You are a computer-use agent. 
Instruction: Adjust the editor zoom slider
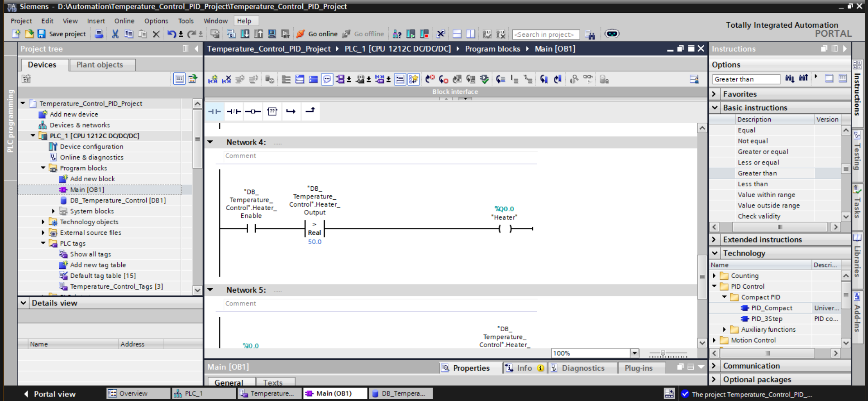[x=663, y=353]
